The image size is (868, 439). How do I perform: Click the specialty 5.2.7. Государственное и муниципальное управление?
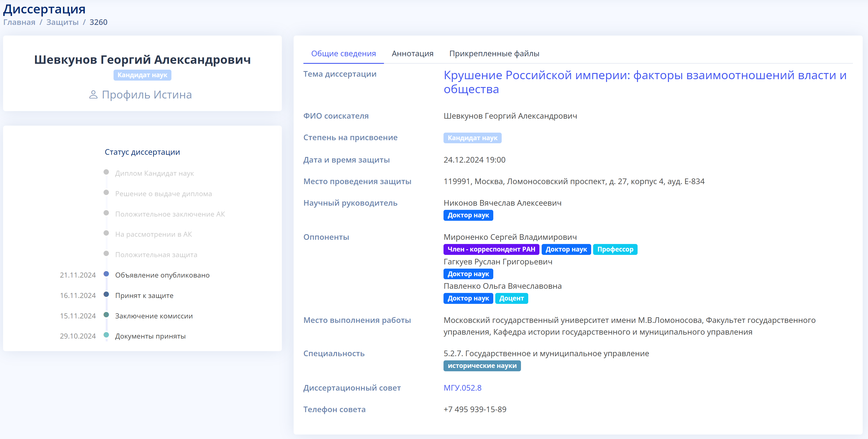(546, 353)
